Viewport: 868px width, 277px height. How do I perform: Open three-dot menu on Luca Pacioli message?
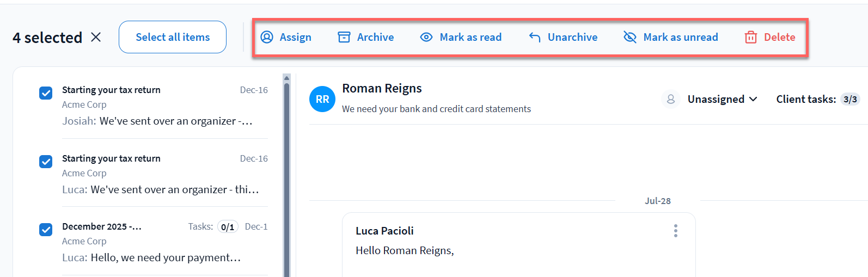pos(675,231)
